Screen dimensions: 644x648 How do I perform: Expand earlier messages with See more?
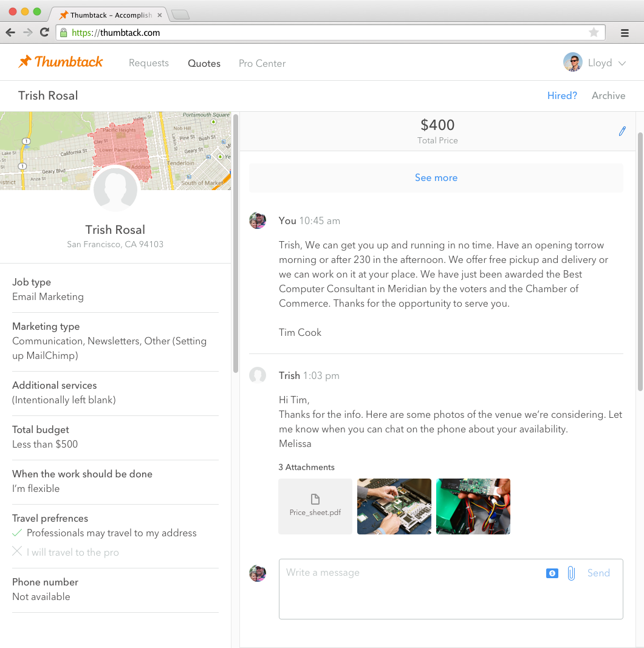click(x=436, y=178)
